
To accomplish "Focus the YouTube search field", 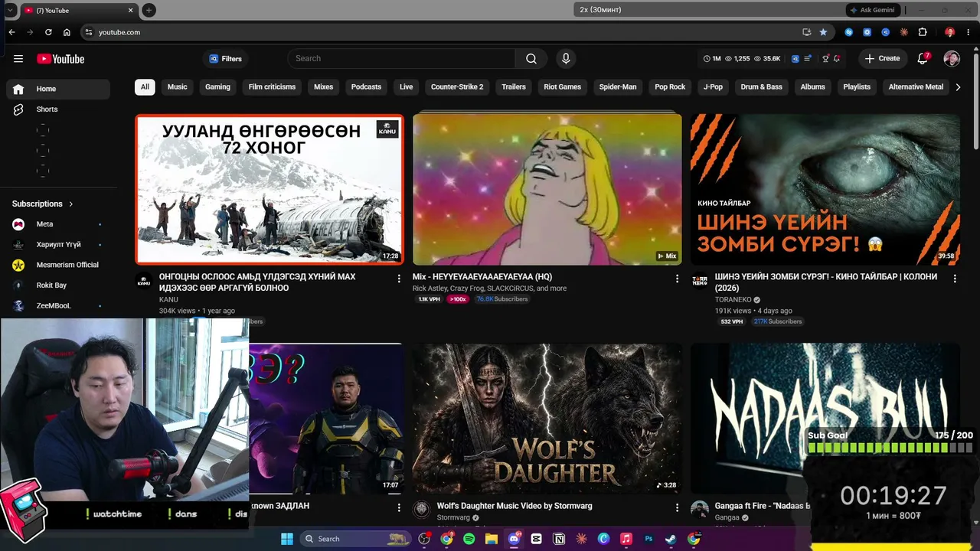I will (402, 59).
